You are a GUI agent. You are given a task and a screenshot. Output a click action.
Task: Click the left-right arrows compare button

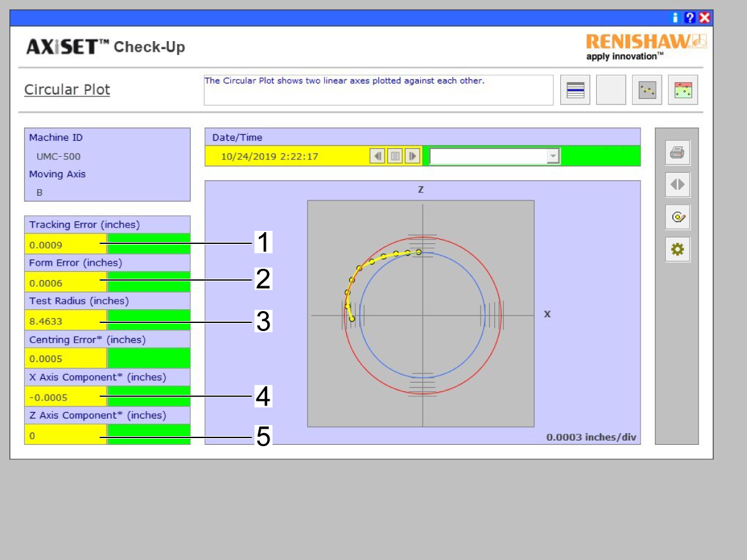click(677, 184)
